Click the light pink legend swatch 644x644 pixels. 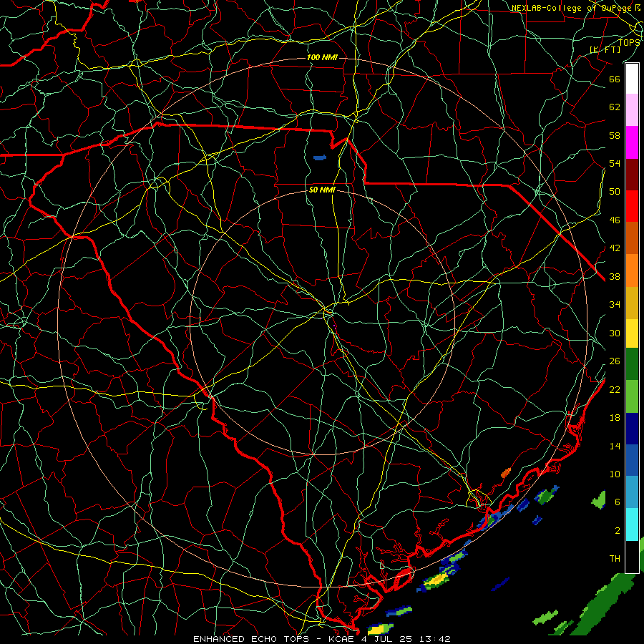pos(632,110)
